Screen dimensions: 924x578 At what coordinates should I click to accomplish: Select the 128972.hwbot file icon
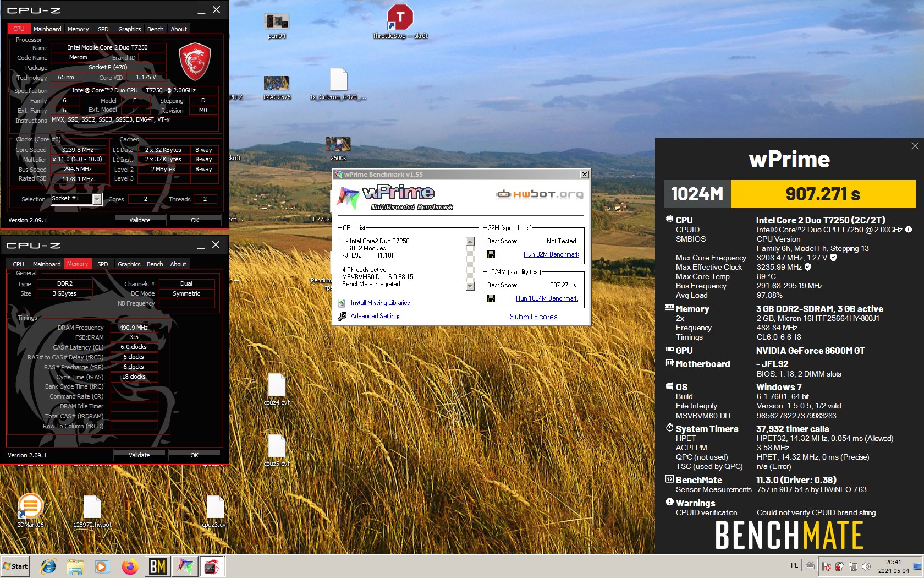pos(92,511)
